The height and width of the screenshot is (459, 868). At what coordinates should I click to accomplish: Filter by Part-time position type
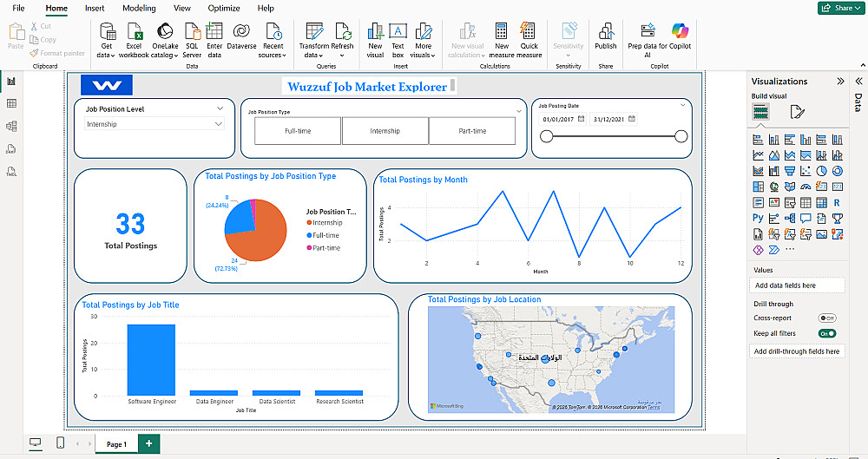coord(472,131)
